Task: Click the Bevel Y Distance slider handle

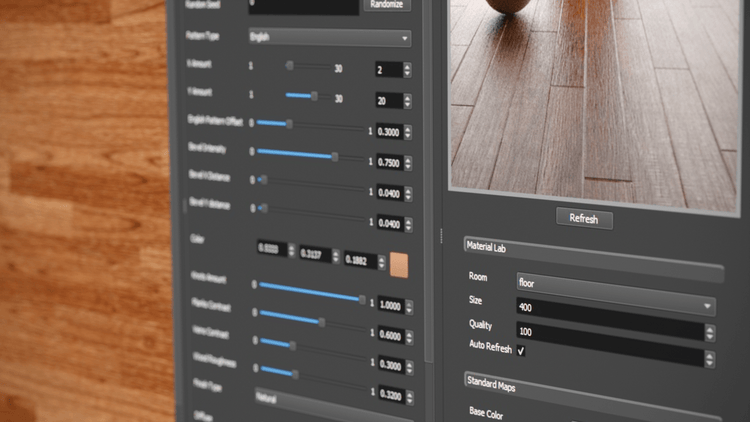Action: pyautogui.click(x=265, y=209)
